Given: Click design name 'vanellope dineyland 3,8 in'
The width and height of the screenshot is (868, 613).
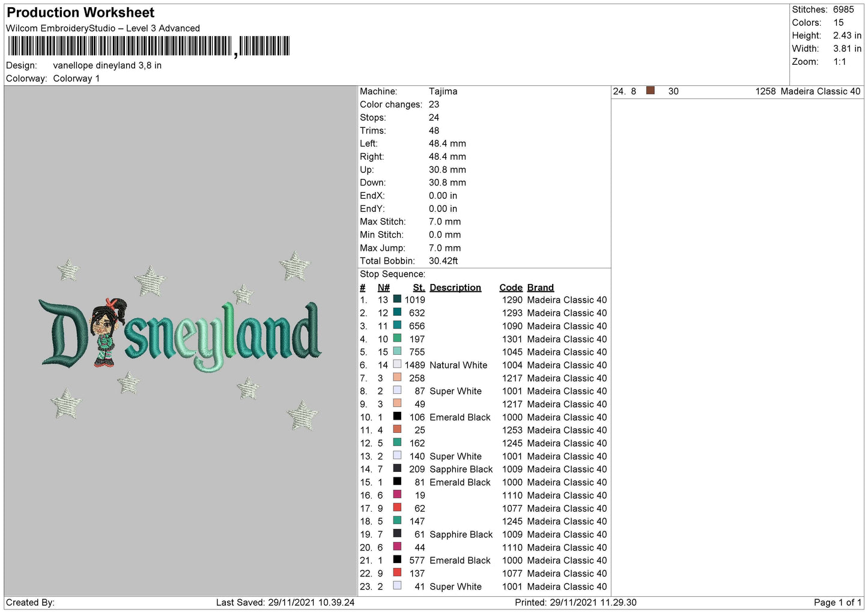Looking at the screenshot, I should coord(107,65).
